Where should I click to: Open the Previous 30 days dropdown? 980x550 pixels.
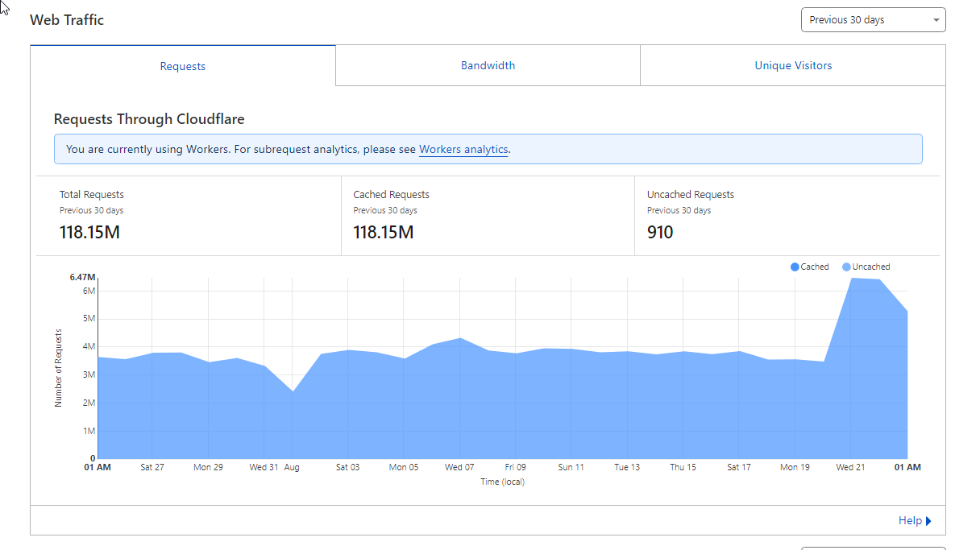tap(873, 20)
